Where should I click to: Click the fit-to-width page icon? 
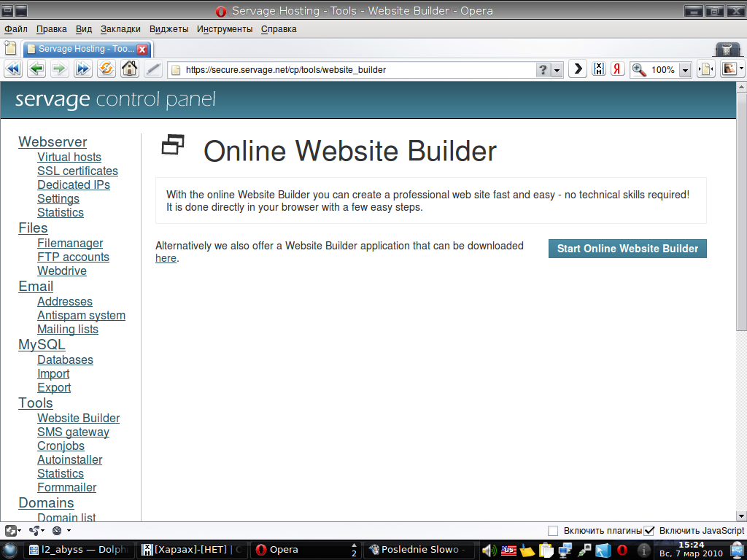pyautogui.click(x=705, y=69)
